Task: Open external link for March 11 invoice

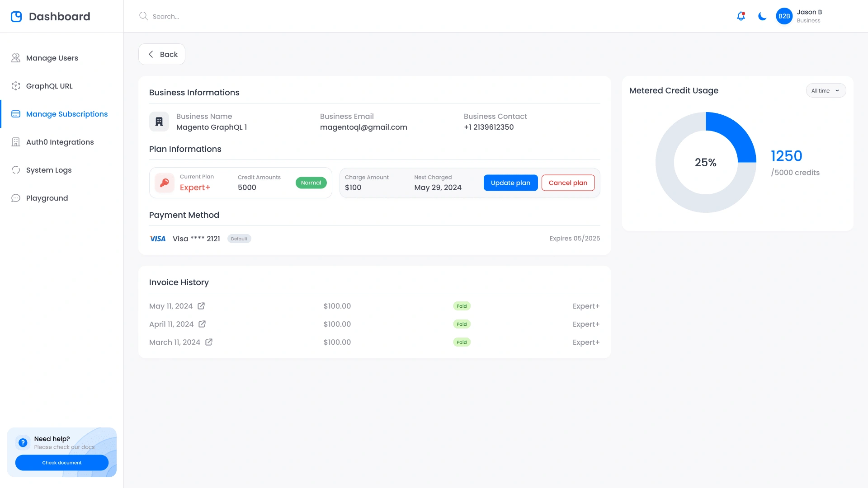Action: click(x=209, y=342)
